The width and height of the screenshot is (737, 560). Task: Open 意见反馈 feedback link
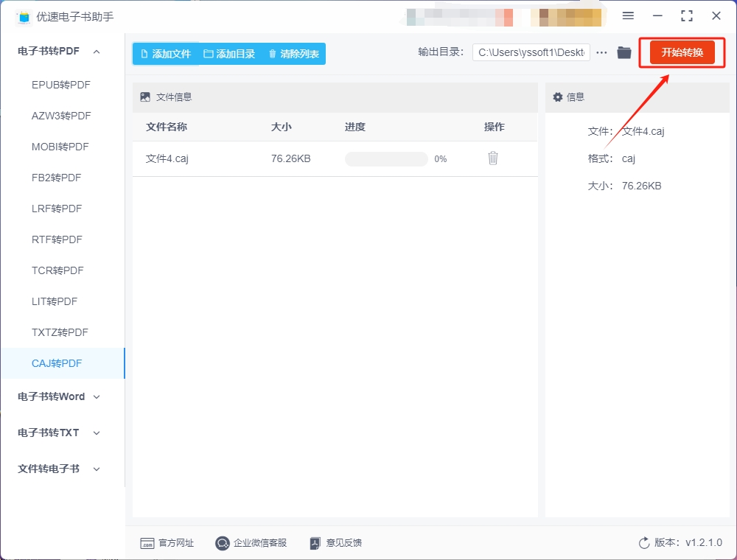pos(336,543)
